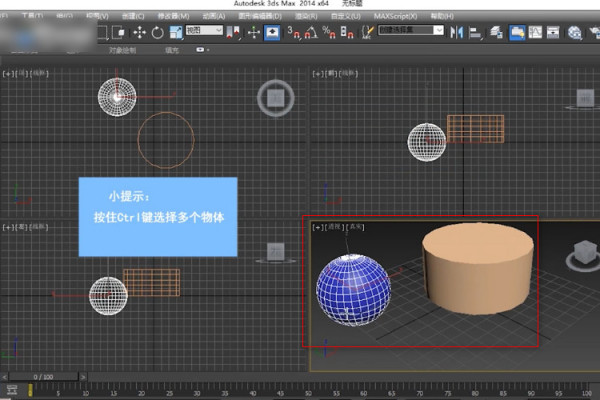Open the [左] view label menu
The image size is (600, 400).
click(x=22, y=227)
